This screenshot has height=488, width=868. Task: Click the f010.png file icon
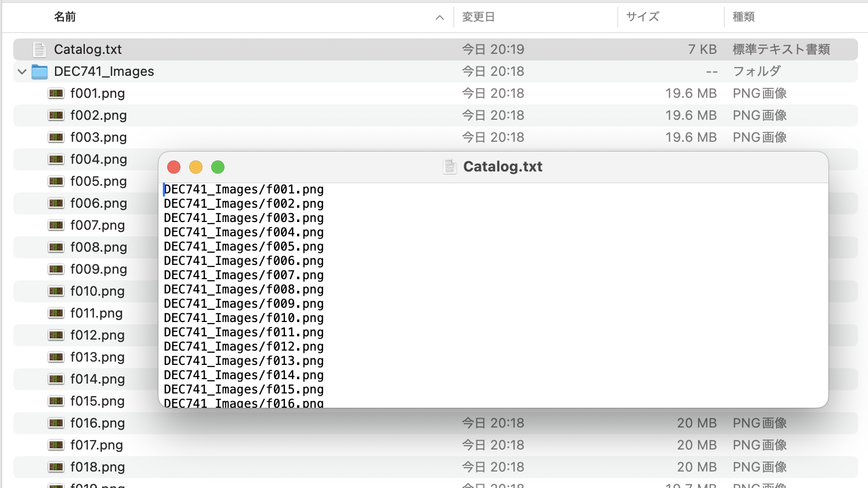(x=56, y=291)
